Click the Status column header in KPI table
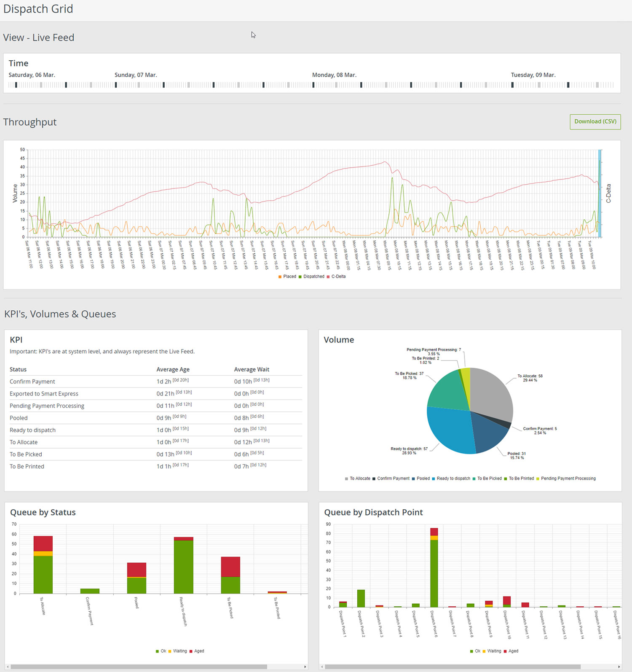 pyautogui.click(x=18, y=369)
